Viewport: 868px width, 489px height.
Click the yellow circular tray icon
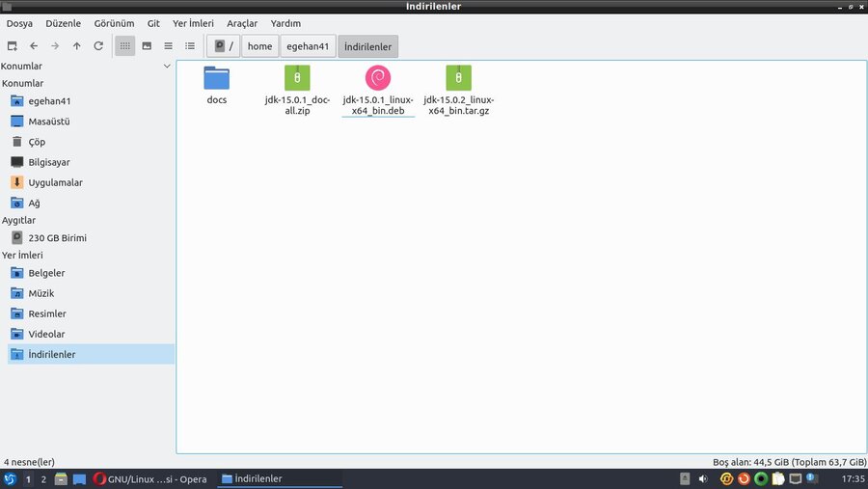(x=726, y=479)
